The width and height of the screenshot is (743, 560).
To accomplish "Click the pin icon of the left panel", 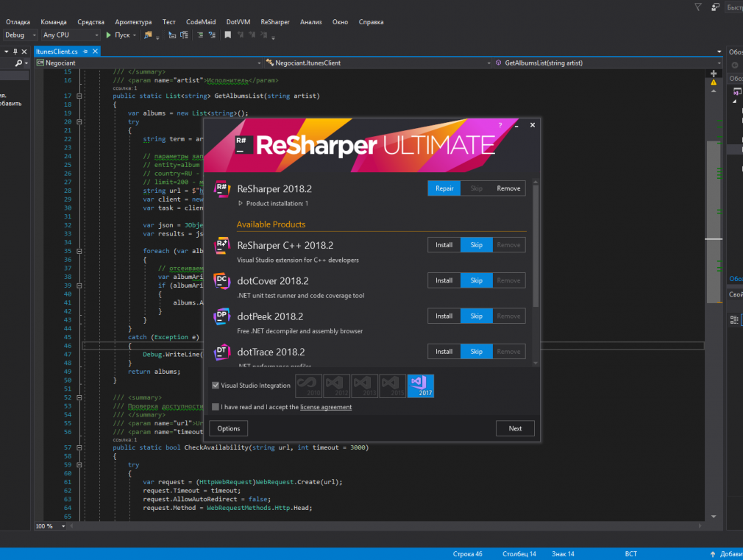I will point(15,52).
